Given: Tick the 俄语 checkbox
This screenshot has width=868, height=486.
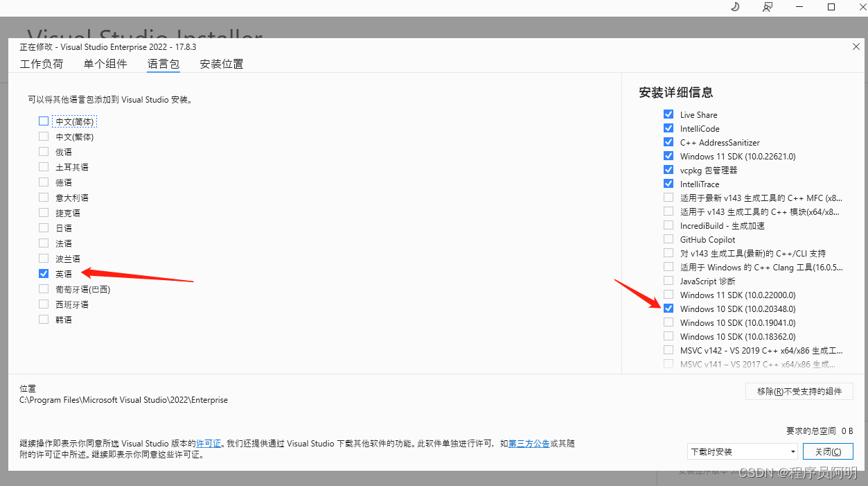Looking at the screenshot, I should click(44, 152).
